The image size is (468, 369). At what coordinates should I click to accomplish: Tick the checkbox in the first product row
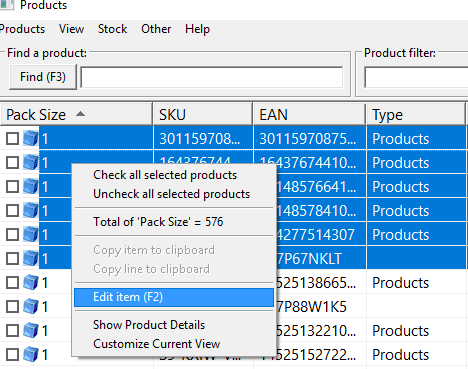tap(12, 138)
